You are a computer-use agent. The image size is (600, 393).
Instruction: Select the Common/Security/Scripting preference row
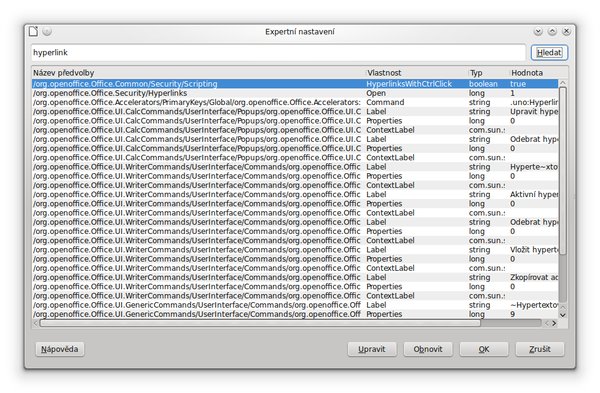pos(295,84)
